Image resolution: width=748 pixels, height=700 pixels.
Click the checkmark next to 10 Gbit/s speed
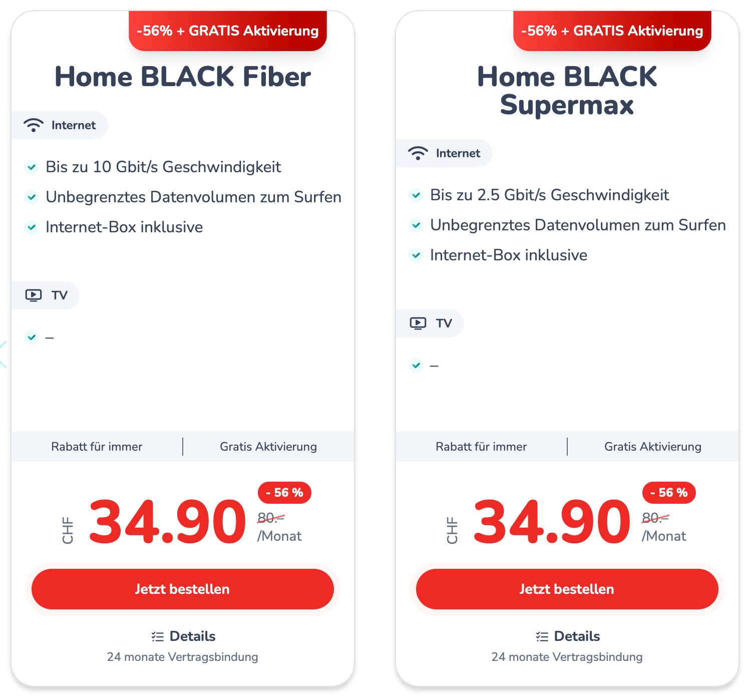coord(32,167)
